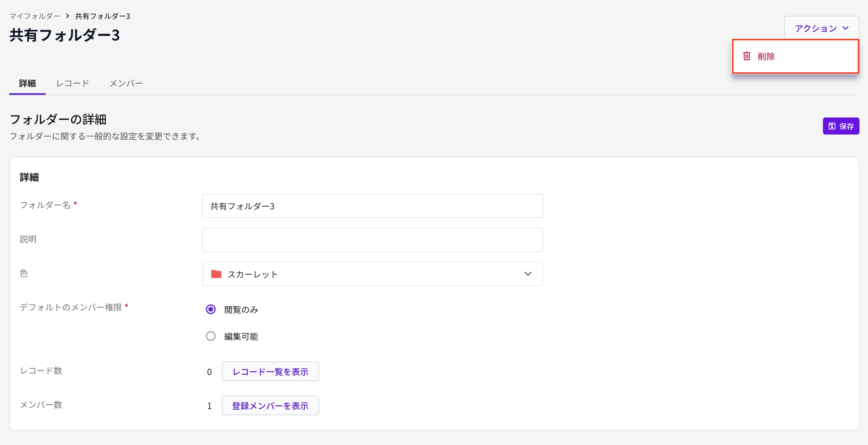The width and height of the screenshot is (868, 445).
Task: Click the フォルダーの詳細 heading
Action: click(58, 119)
